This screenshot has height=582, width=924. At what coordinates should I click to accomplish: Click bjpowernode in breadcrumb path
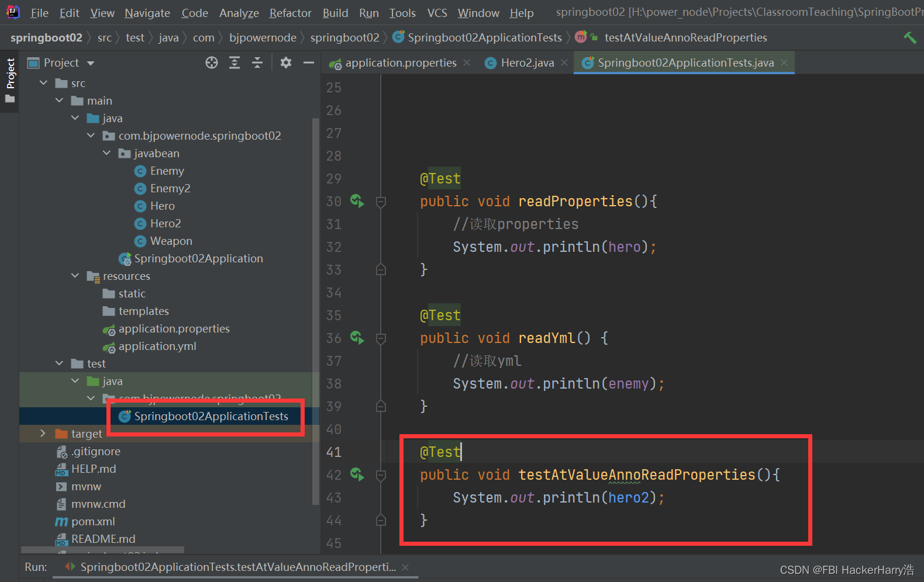pyautogui.click(x=263, y=37)
